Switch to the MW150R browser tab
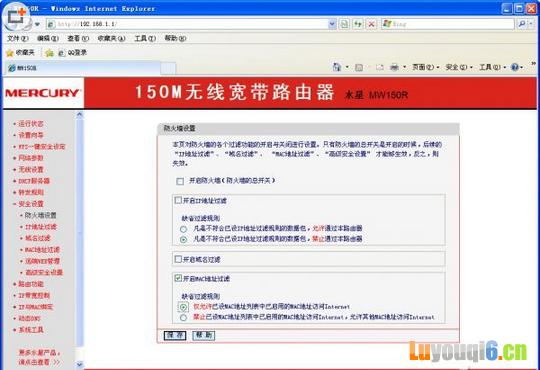 click(83, 68)
